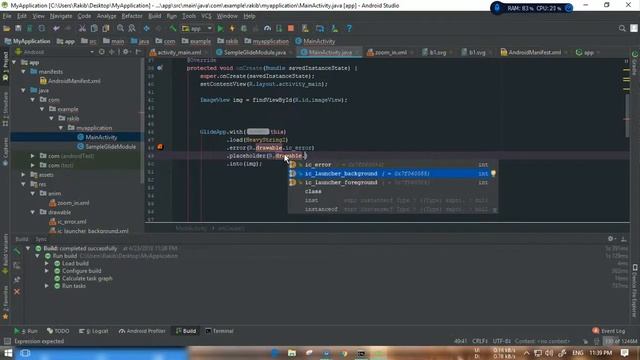Select ic_error.xml in drawable folder
Viewport: 640px width, 360px height.
click(72, 222)
